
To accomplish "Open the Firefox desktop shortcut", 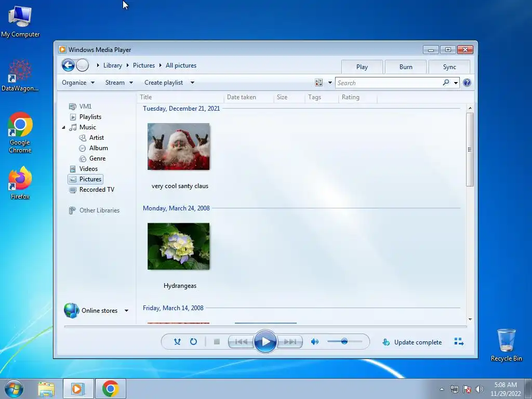I will (x=20, y=183).
